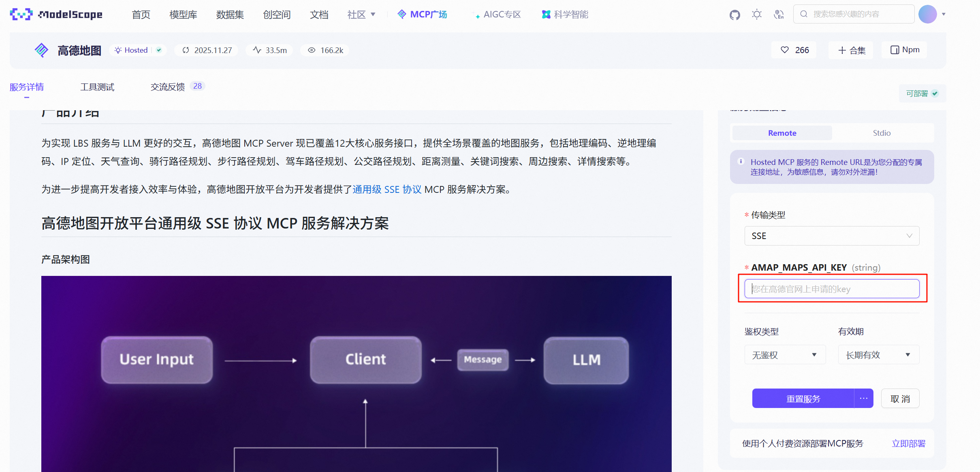Screen dimensions: 980x472
Task: Go to 首页 in navigation
Action: [x=141, y=15]
